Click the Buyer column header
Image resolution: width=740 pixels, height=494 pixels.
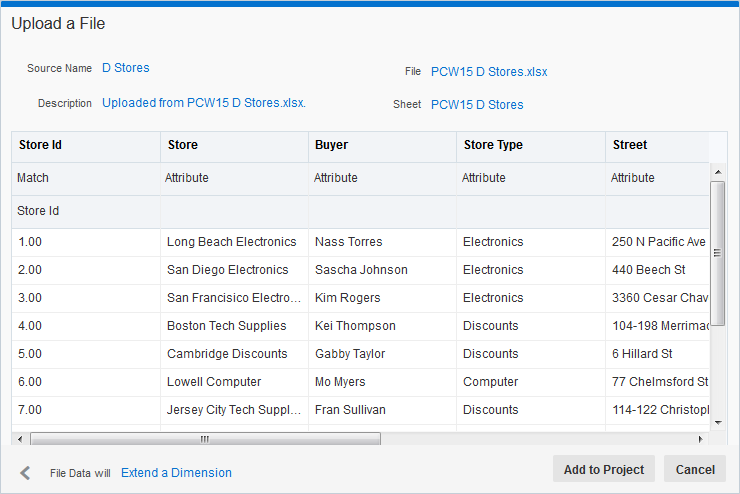(382, 145)
